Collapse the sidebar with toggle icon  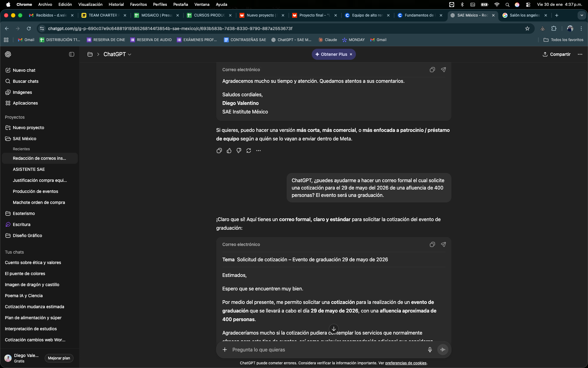point(72,54)
